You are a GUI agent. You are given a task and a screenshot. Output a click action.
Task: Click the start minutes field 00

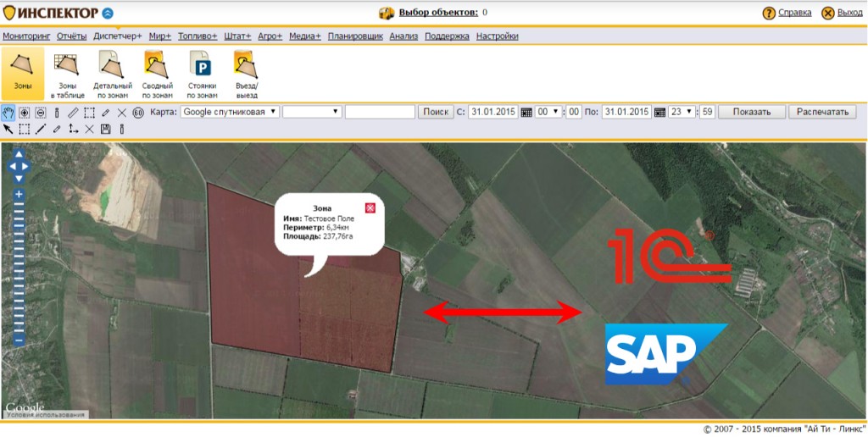click(574, 112)
